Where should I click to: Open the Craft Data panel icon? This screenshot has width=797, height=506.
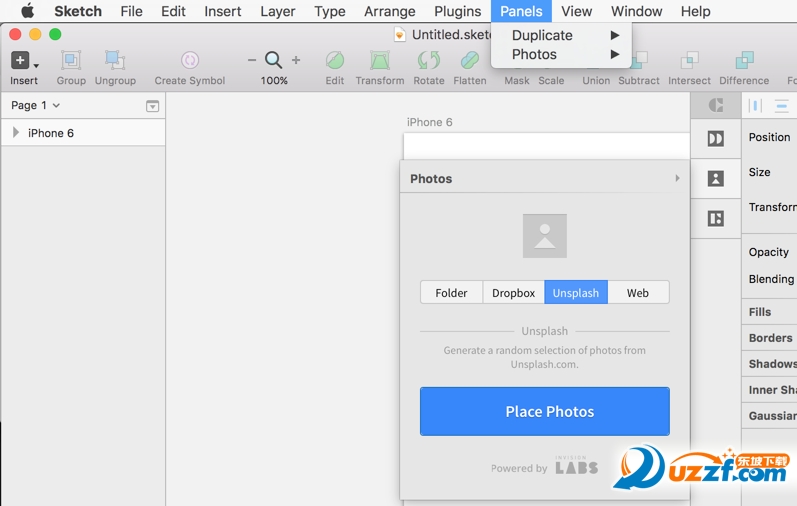pyautogui.click(x=716, y=219)
